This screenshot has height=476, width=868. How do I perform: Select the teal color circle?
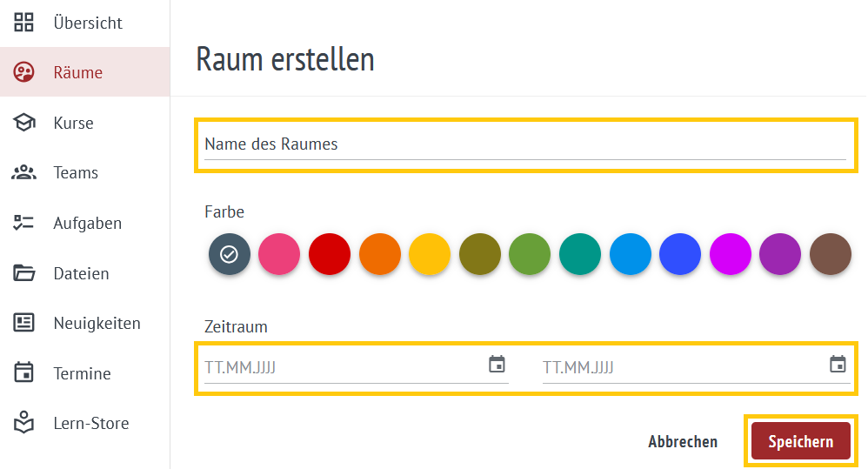click(x=580, y=254)
